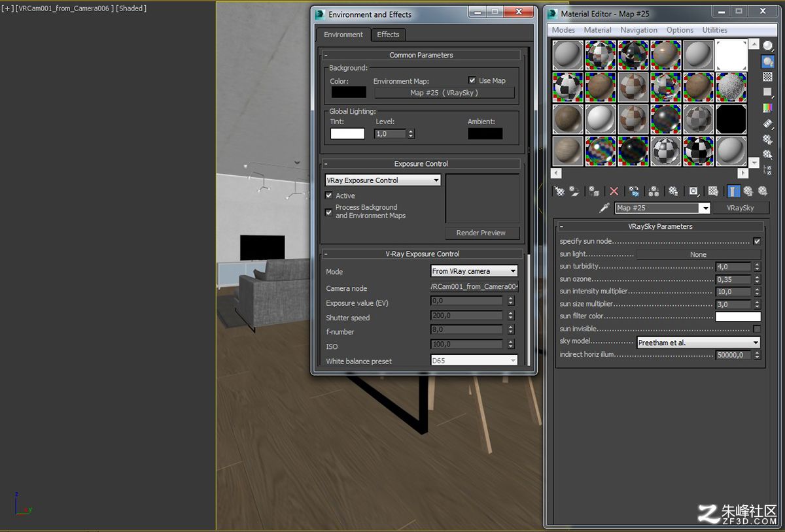Viewport: 785px width, 532px height.
Task: Switch to the Environment tab
Action: point(343,35)
